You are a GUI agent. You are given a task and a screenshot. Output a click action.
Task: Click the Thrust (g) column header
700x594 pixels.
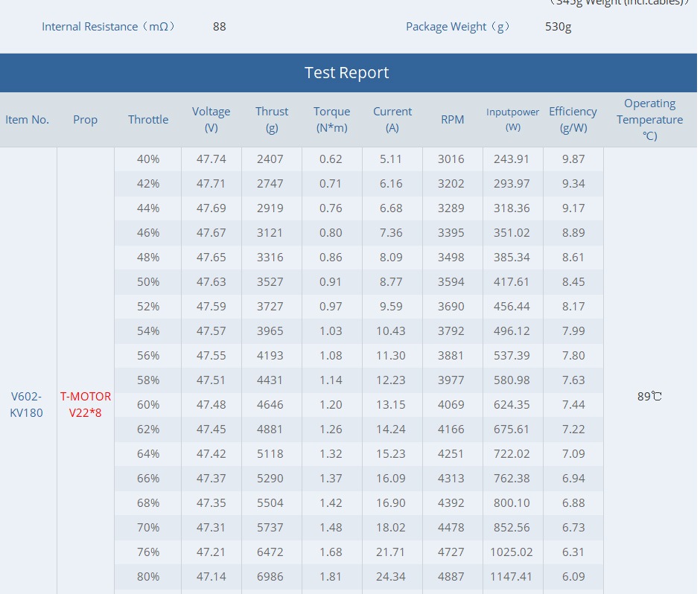tap(272, 120)
